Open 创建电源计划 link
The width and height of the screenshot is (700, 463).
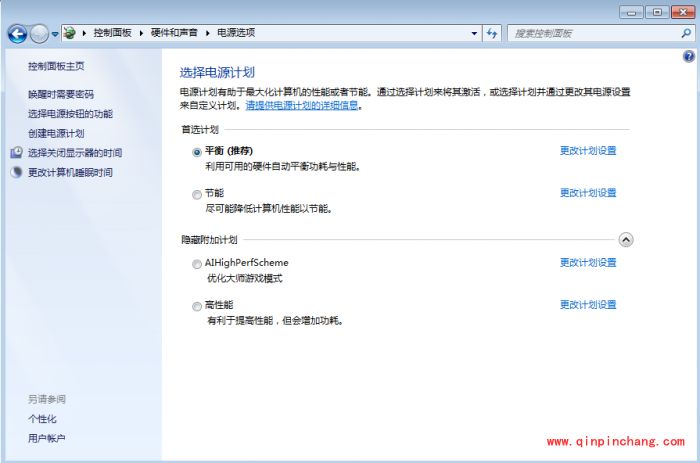point(56,133)
